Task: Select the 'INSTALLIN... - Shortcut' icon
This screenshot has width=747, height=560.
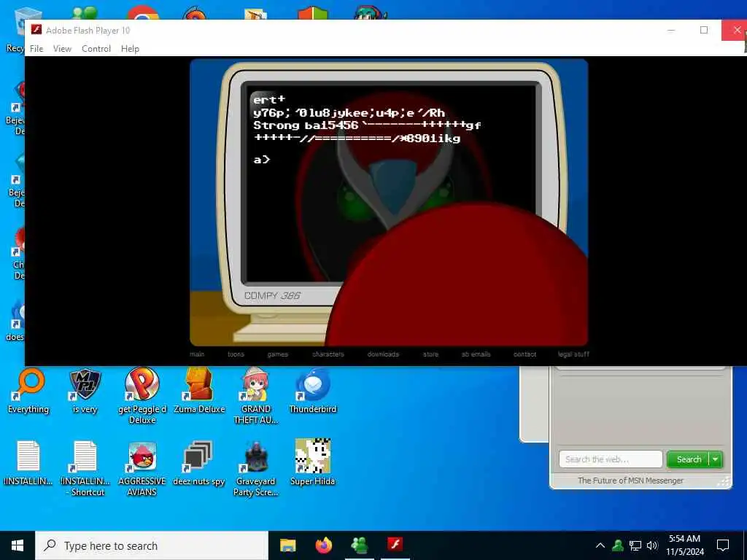Action: (85, 469)
